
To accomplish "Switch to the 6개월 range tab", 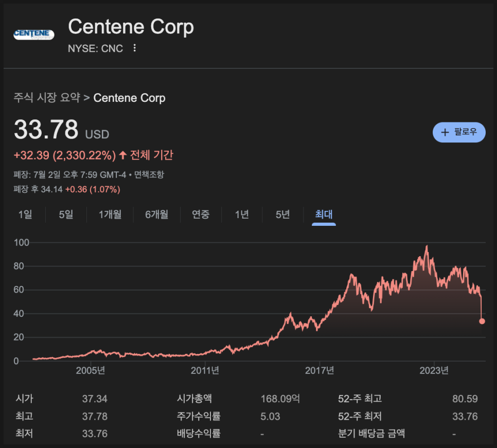I will (156, 214).
